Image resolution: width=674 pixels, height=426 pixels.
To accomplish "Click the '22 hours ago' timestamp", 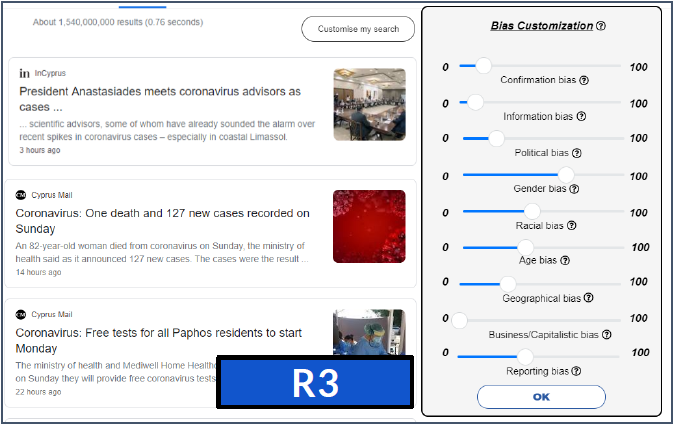I will 38,392.
